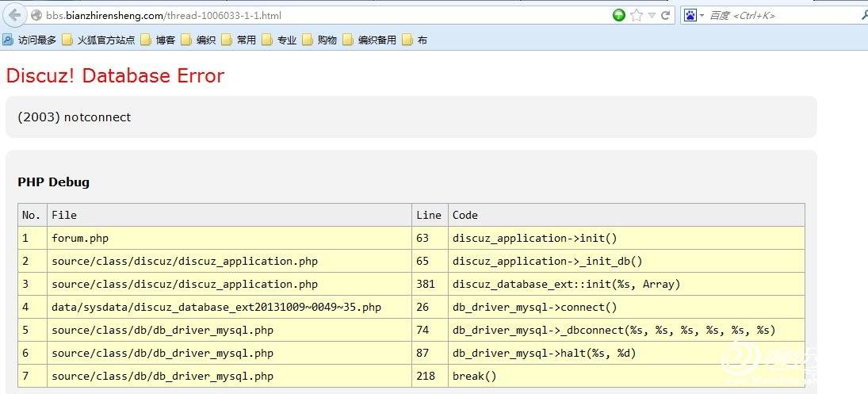Click the db_driver_mysql->halt(%s, %d) code cell
The width and height of the screenshot is (868, 394).
coord(627,353)
